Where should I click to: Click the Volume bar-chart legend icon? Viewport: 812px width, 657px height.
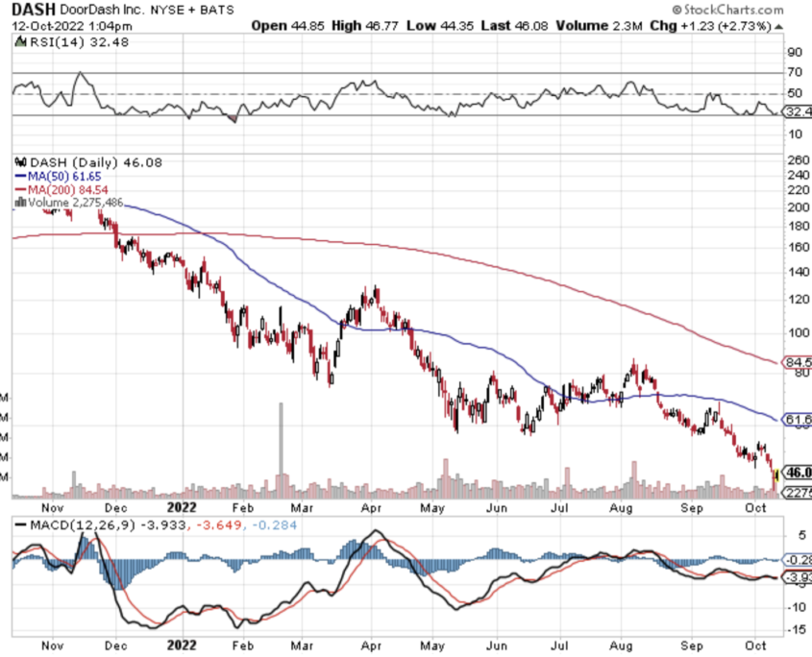tap(17, 203)
